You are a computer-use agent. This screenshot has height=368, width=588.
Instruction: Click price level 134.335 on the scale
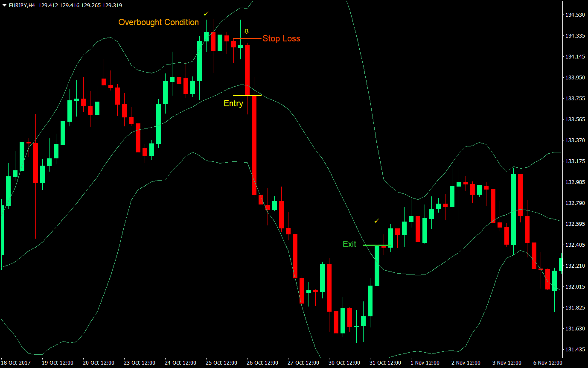pyautogui.click(x=575, y=36)
